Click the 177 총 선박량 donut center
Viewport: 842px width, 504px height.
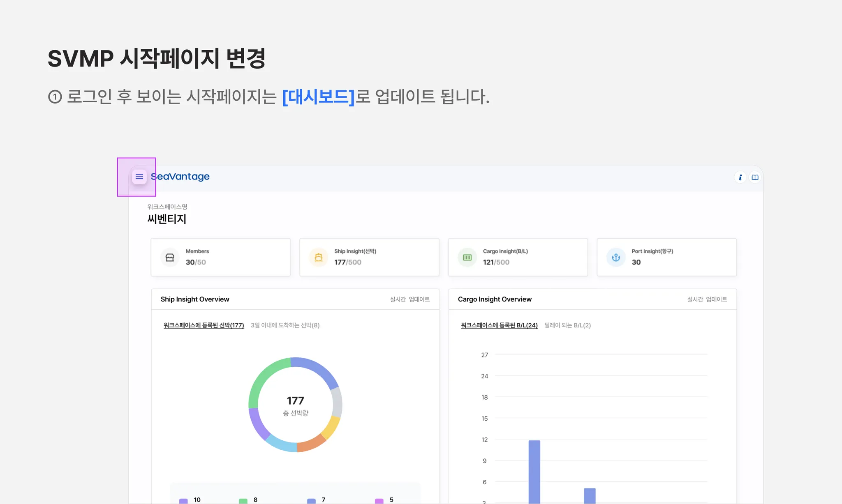295,405
